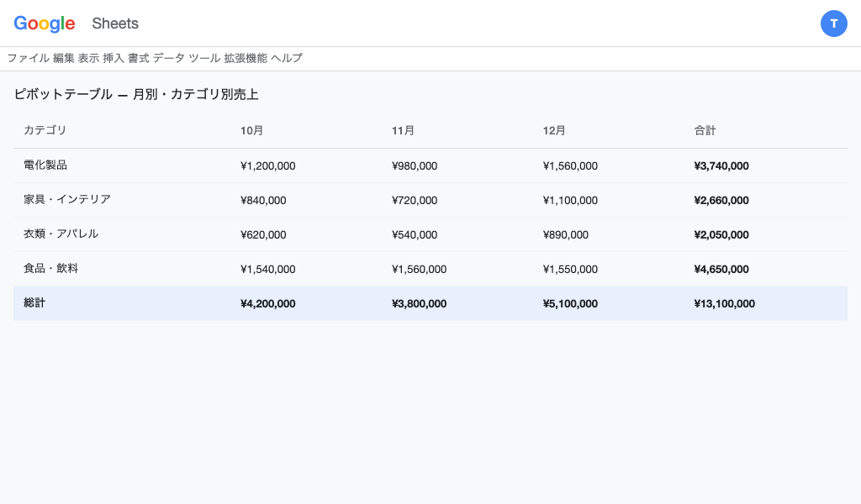Open the ツール menu
The height and width of the screenshot is (504, 861).
point(204,58)
